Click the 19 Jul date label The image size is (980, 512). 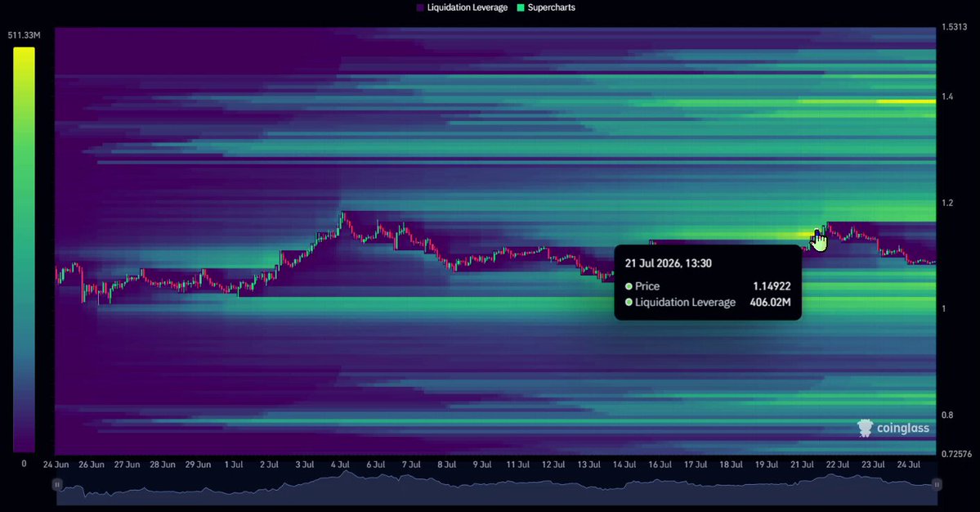coord(766,465)
